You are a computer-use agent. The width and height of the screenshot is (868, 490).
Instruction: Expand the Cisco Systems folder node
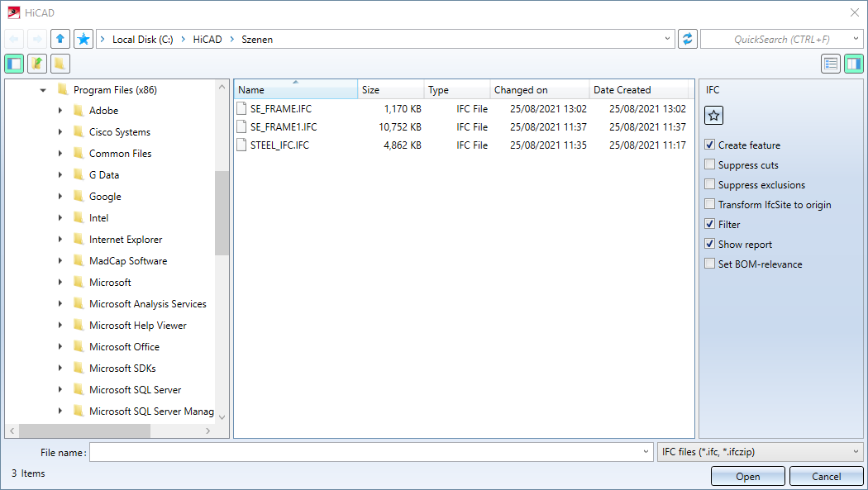(x=60, y=131)
